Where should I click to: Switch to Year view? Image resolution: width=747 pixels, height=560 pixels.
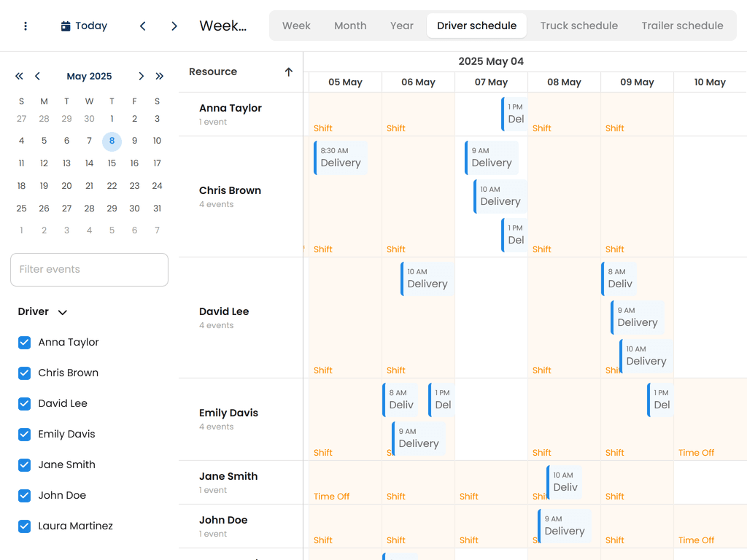tap(401, 26)
